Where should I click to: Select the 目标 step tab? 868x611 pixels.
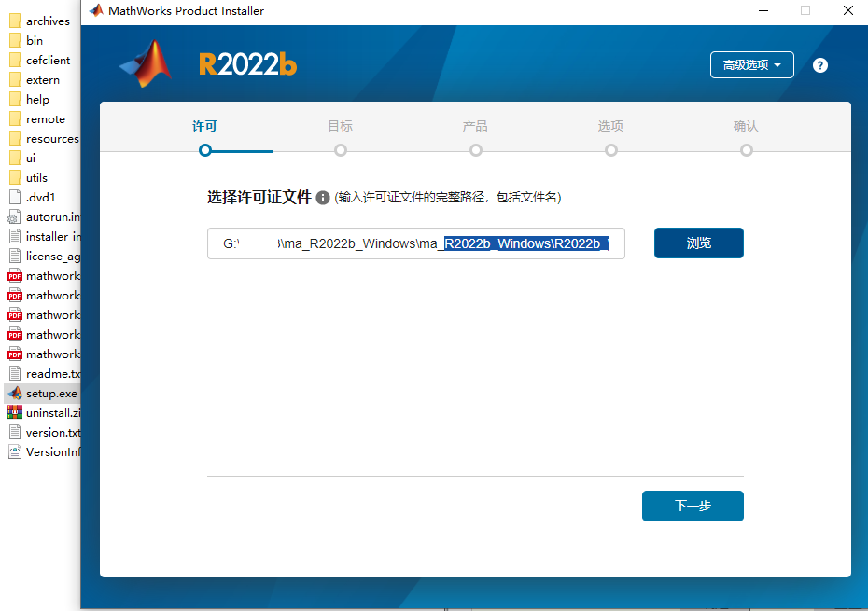(x=340, y=126)
